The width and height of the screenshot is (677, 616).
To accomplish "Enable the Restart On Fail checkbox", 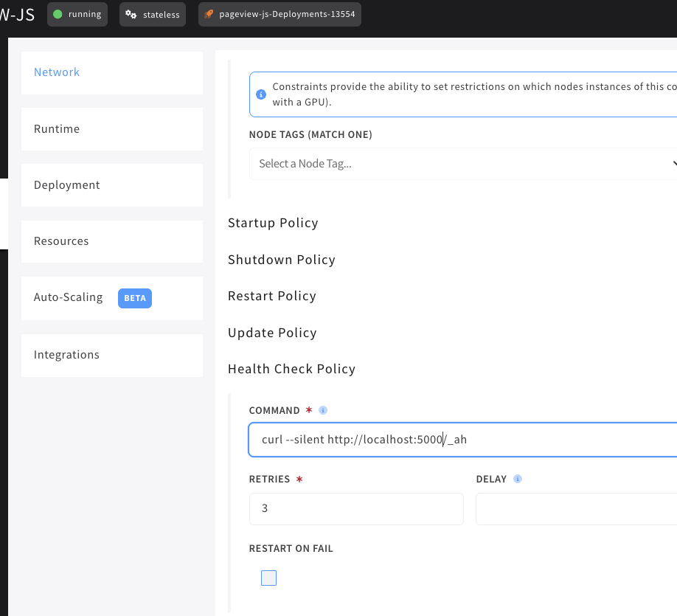I will 268,578.
